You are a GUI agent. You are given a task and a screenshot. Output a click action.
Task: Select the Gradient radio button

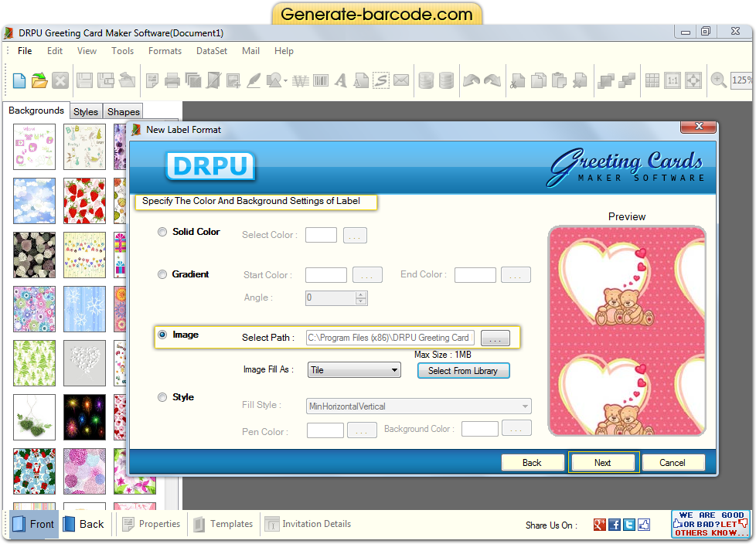click(x=162, y=274)
